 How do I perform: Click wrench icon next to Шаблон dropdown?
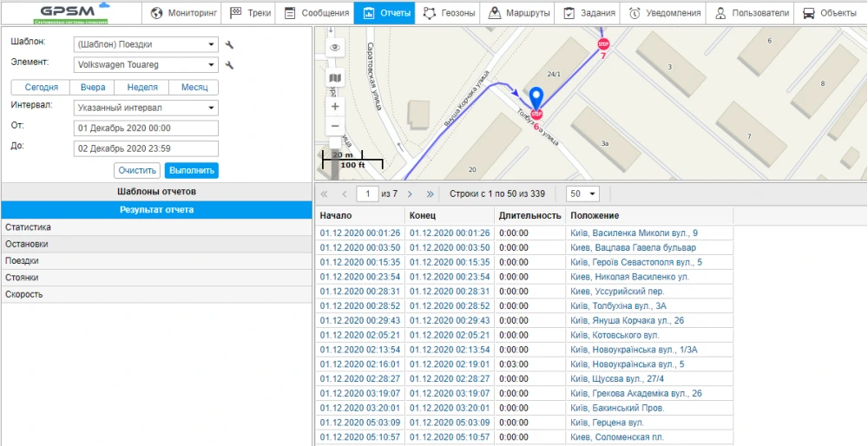229,45
